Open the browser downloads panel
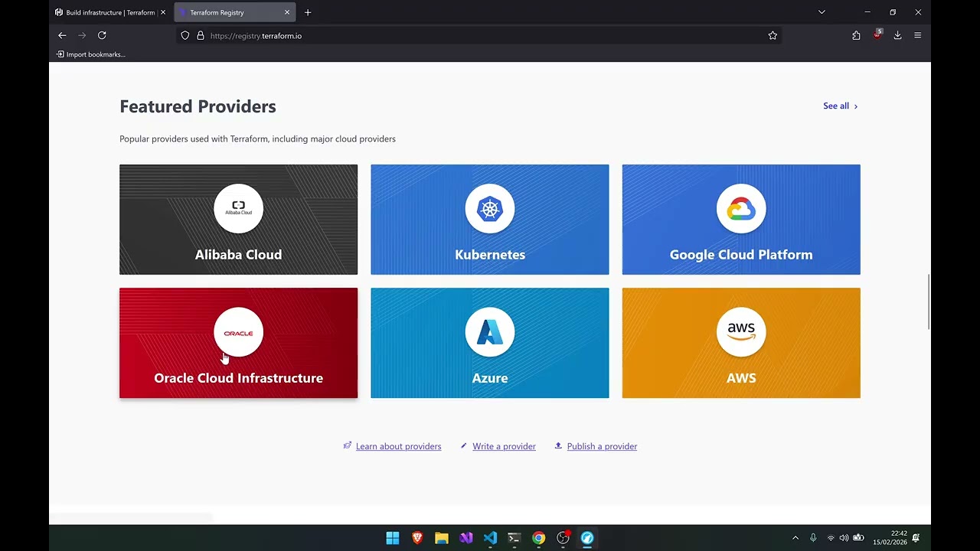The image size is (980, 551). tap(897, 35)
